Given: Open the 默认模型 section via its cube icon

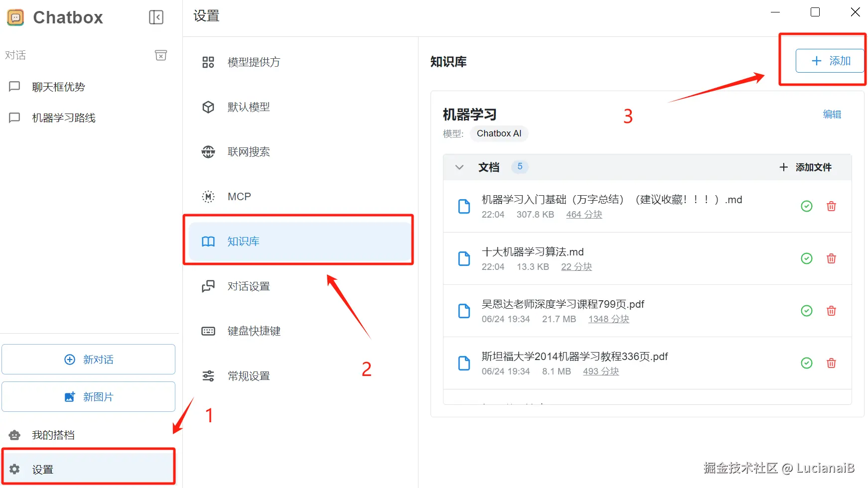Looking at the screenshot, I should click(208, 107).
